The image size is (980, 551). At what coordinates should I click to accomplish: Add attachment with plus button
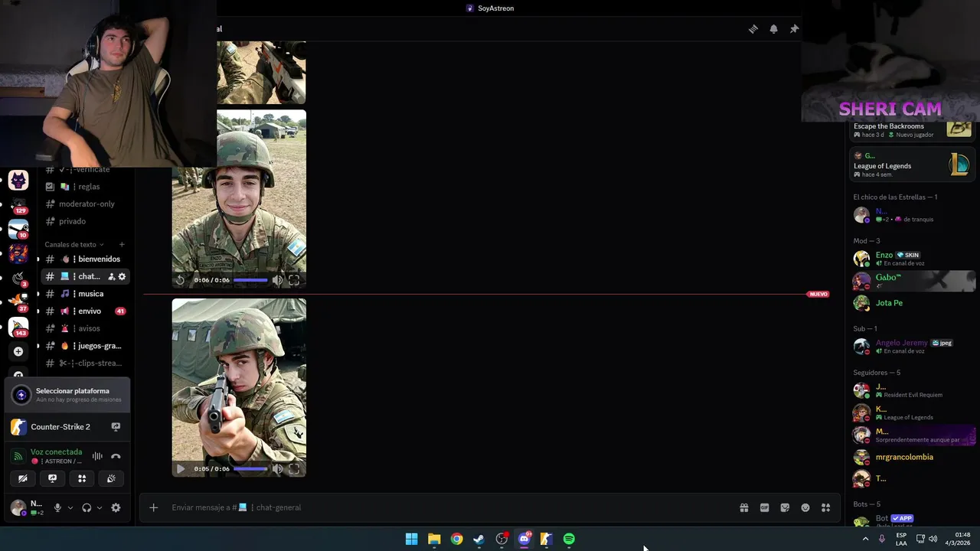153,507
